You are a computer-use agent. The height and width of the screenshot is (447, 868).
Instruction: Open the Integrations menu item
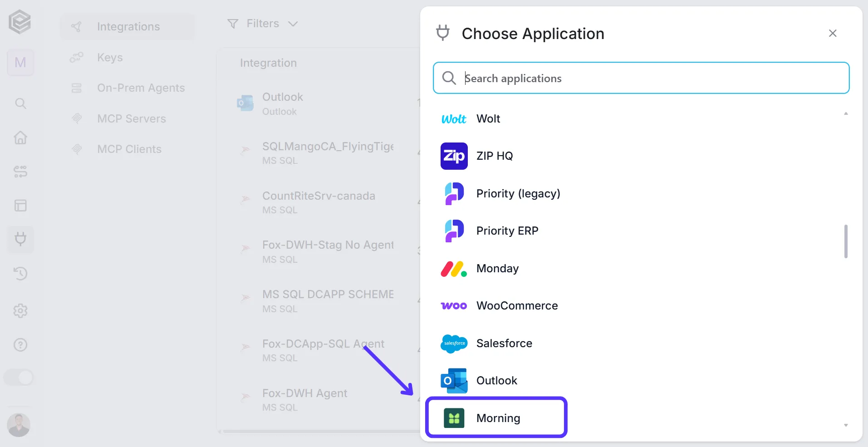coord(128,27)
